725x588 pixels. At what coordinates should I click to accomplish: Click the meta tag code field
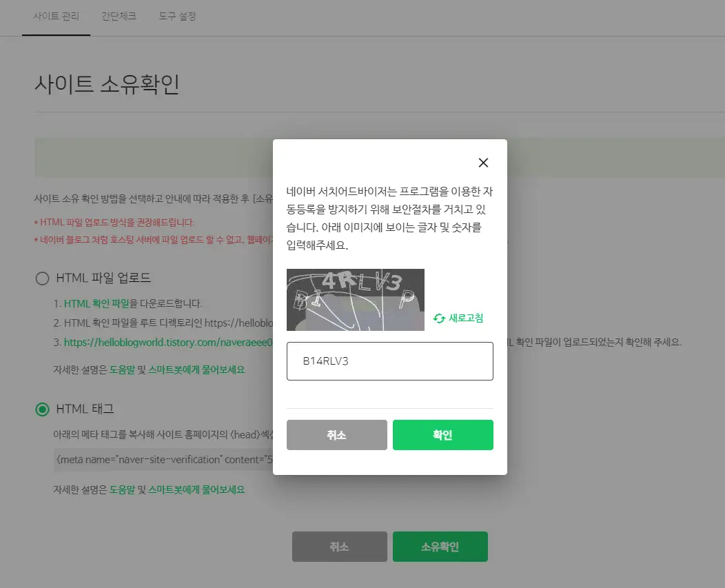click(163, 460)
